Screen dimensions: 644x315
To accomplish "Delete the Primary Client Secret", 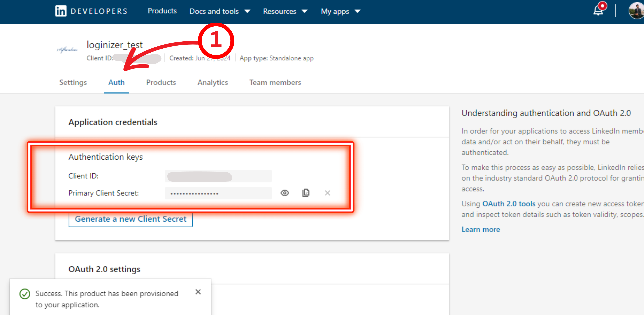I will coord(327,193).
